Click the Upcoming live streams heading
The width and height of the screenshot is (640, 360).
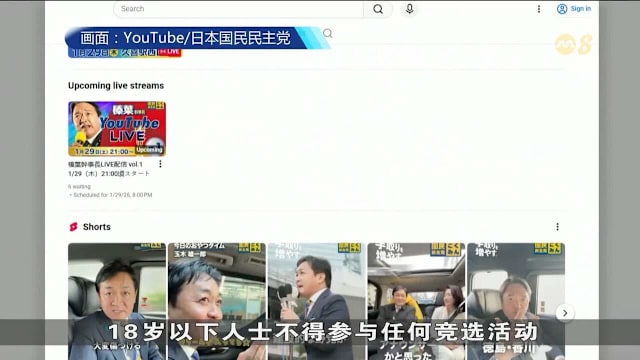click(x=116, y=86)
